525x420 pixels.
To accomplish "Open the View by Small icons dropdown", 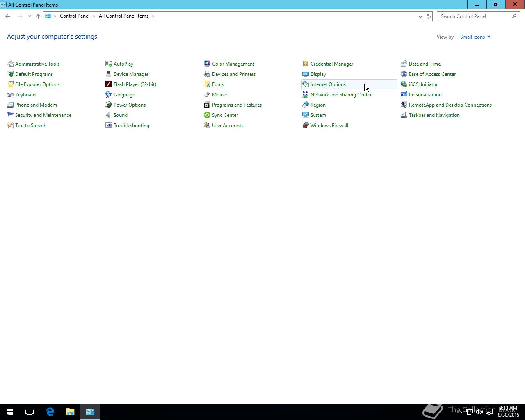I will (x=475, y=37).
